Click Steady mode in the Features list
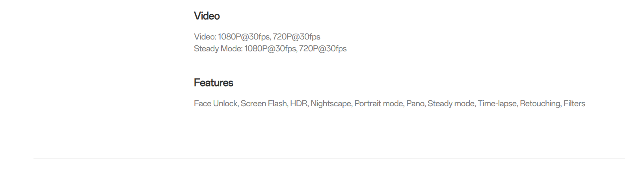This screenshot has width=644, height=173. (x=451, y=103)
